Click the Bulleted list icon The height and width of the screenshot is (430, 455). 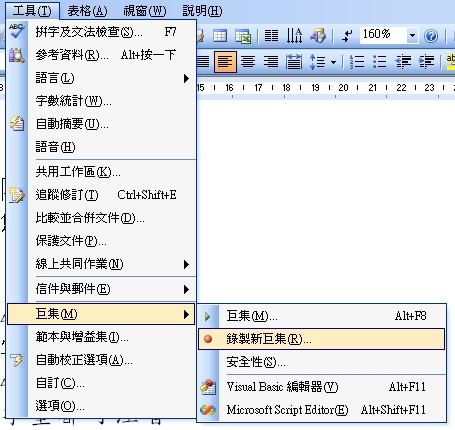[379, 62]
